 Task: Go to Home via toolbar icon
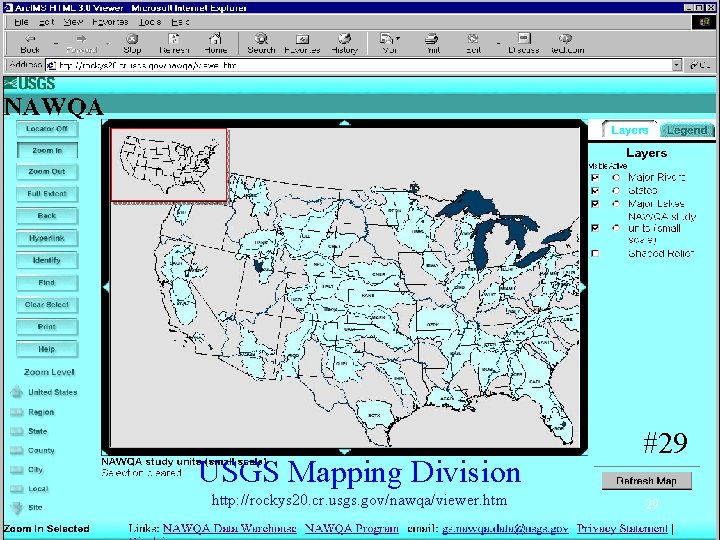coord(215,39)
